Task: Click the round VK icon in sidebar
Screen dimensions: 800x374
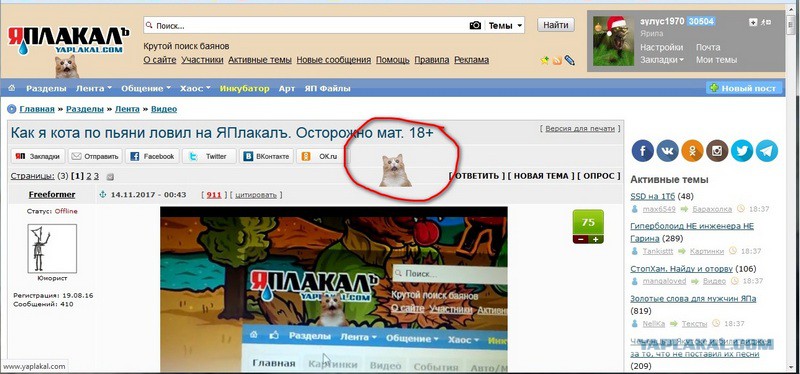Action: click(x=667, y=151)
